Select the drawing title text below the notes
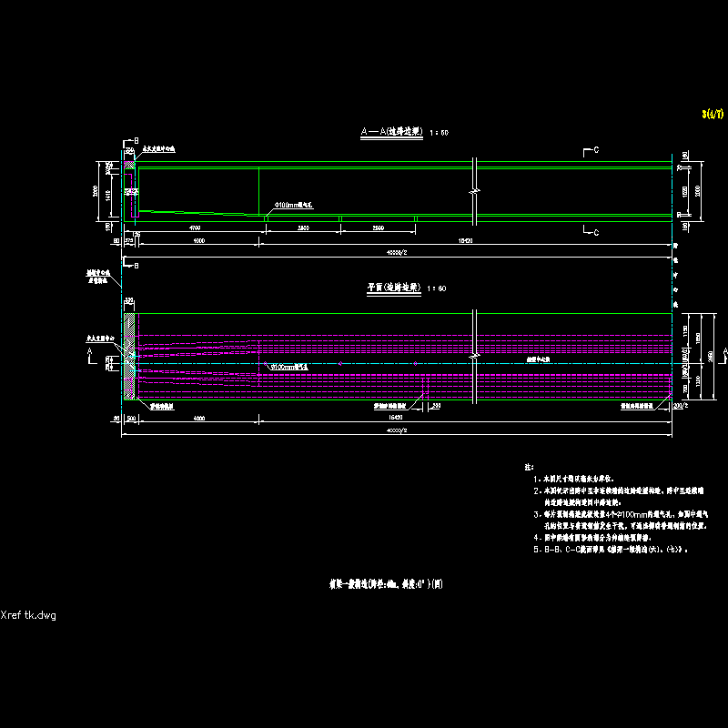728x728 pixels. (x=386, y=584)
